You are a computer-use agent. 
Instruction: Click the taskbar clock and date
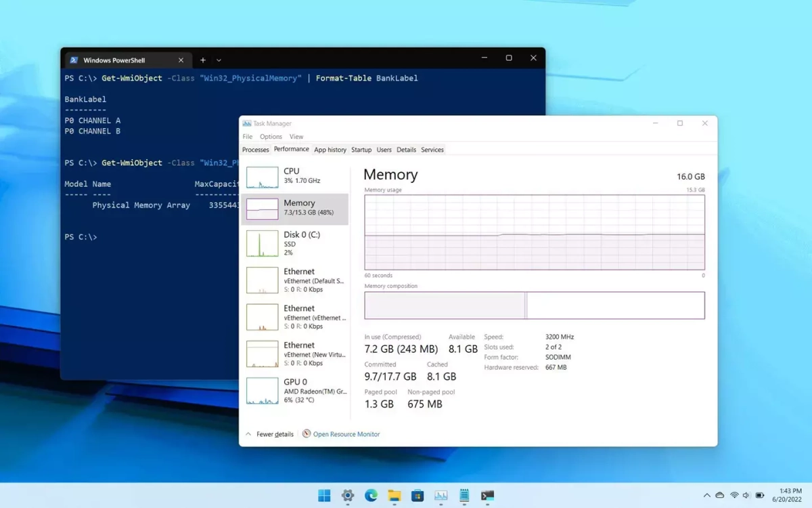point(790,495)
